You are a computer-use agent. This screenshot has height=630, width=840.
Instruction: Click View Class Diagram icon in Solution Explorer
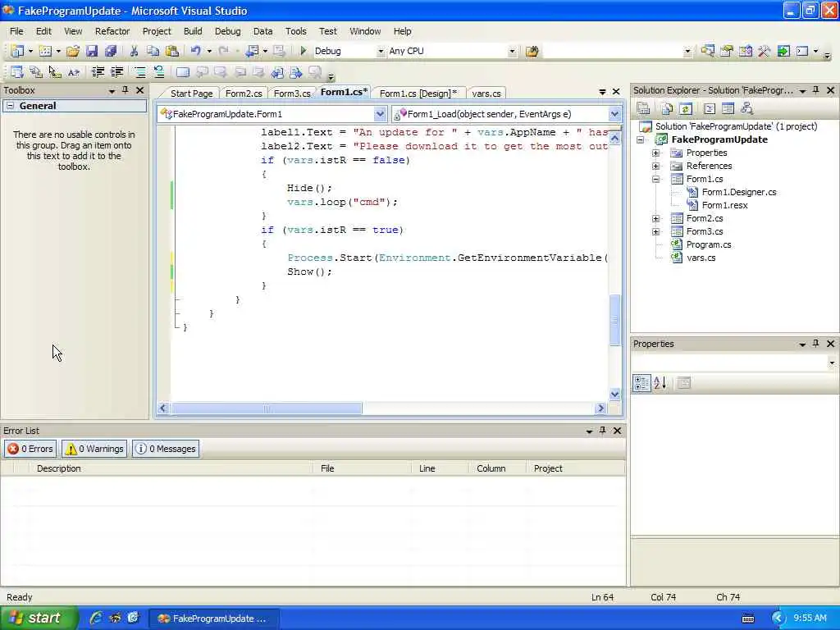[x=746, y=109]
